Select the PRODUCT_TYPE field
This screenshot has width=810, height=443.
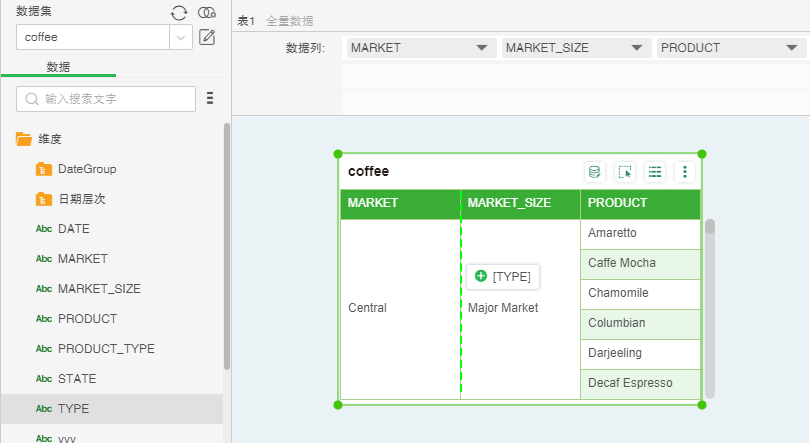(106, 349)
